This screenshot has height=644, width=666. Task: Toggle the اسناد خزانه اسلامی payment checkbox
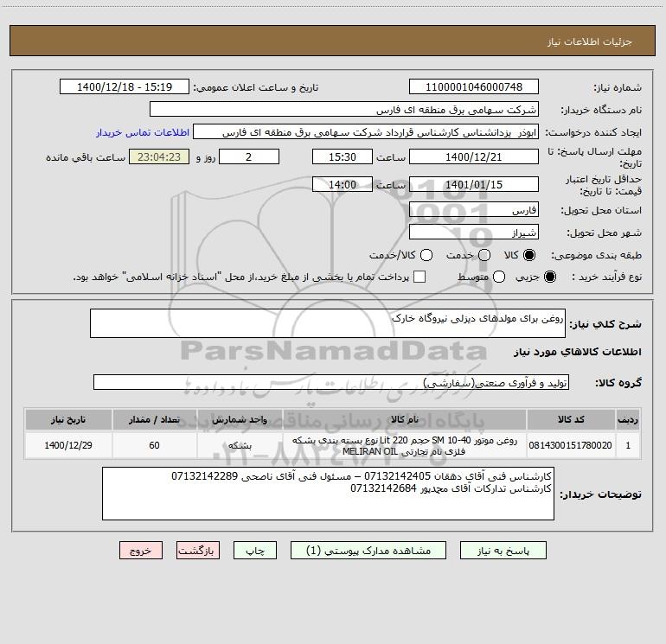(419, 277)
